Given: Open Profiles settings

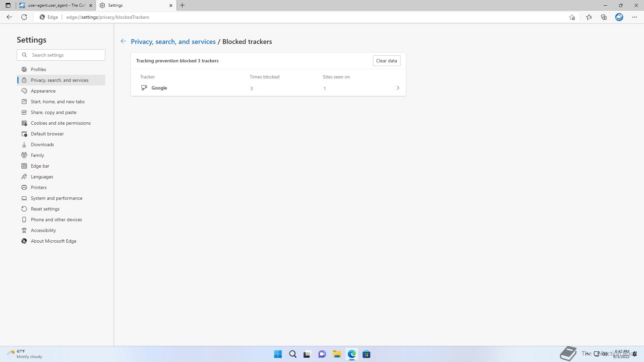Looking at the screenshot, I should 61,69.
